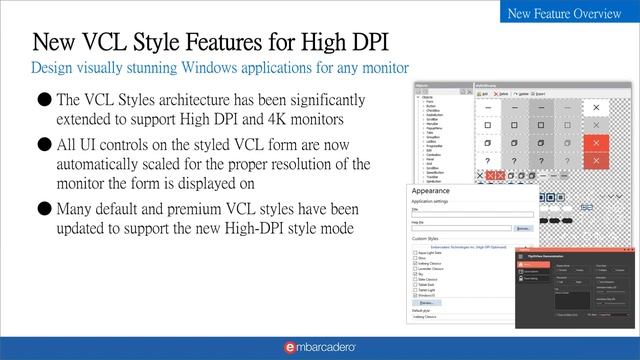Click the maximize glyph on light gray background

[x=514, y=125]
